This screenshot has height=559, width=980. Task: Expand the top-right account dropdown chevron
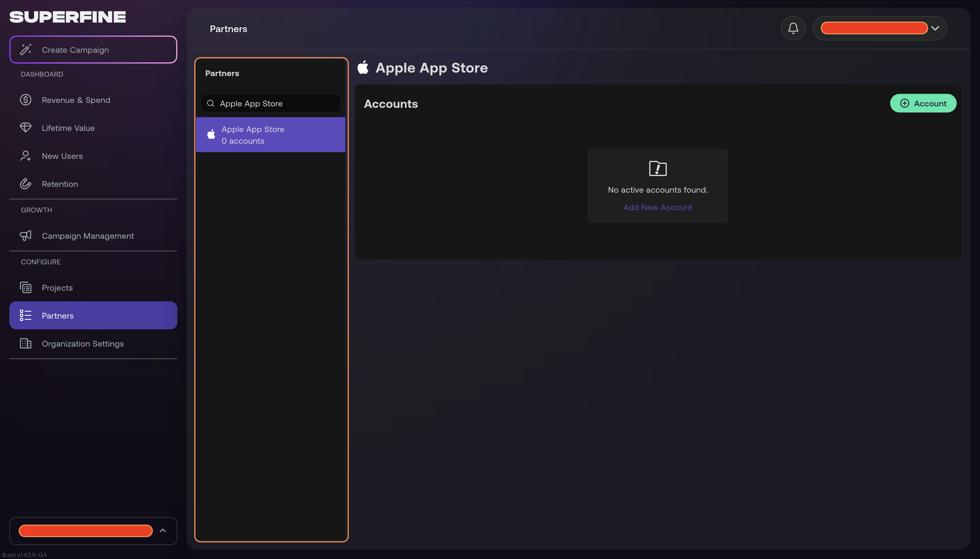click(935, 28)
